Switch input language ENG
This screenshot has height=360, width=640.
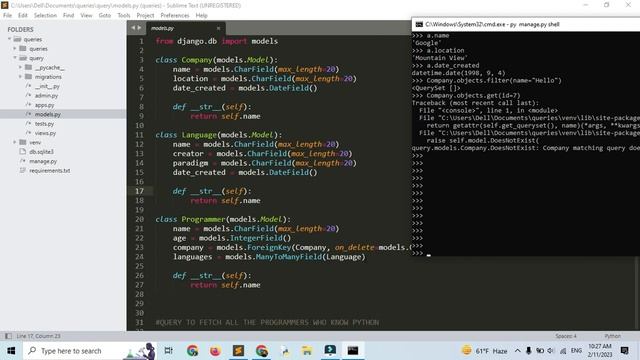(576, 351)
